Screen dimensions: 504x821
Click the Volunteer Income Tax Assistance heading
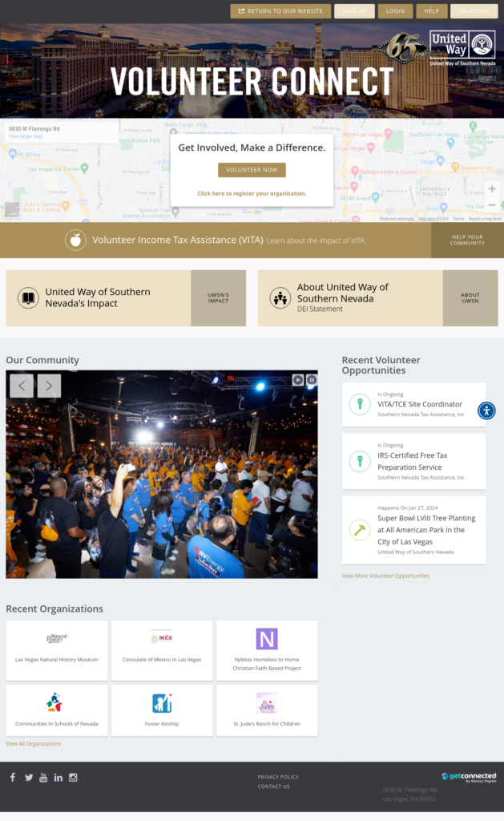click(x=177, y=240)
